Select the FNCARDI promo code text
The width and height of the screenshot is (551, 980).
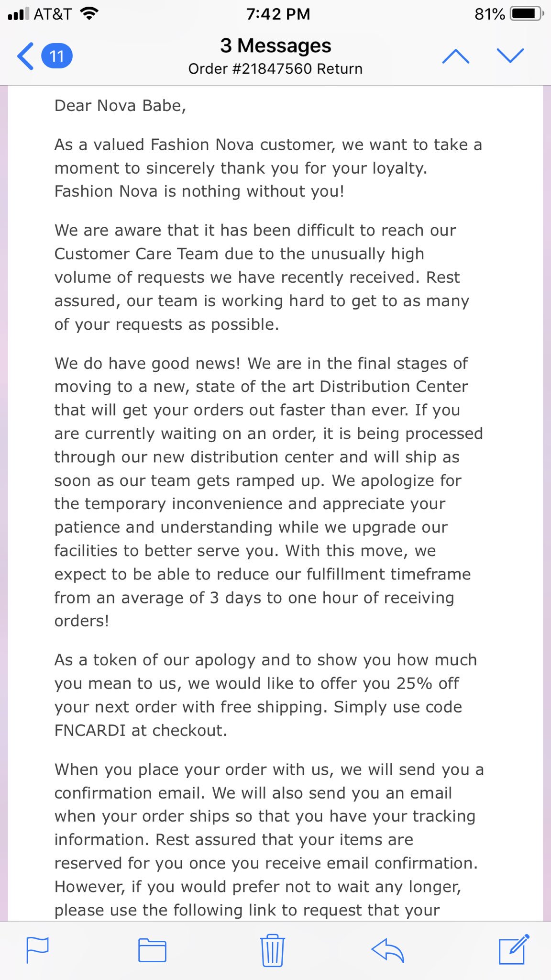tap(90, 731)
